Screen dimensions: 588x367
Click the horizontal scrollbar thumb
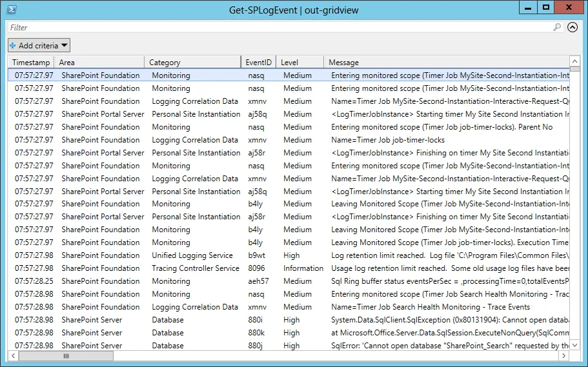[66, 356]
